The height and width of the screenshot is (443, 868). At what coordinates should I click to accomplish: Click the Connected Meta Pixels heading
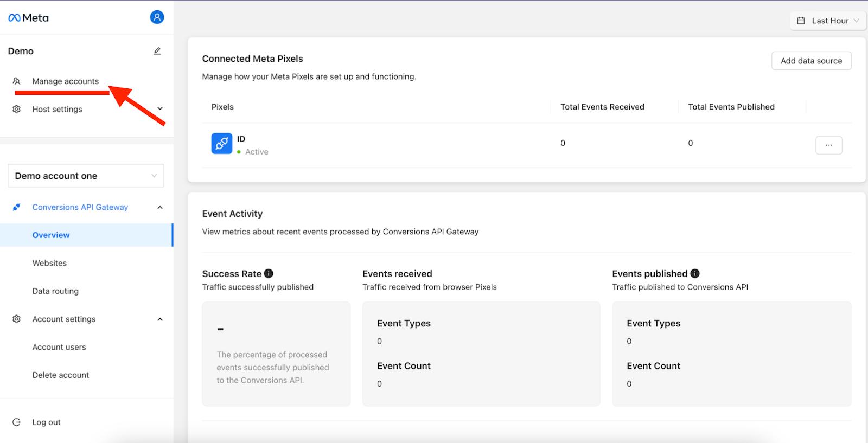252,59
